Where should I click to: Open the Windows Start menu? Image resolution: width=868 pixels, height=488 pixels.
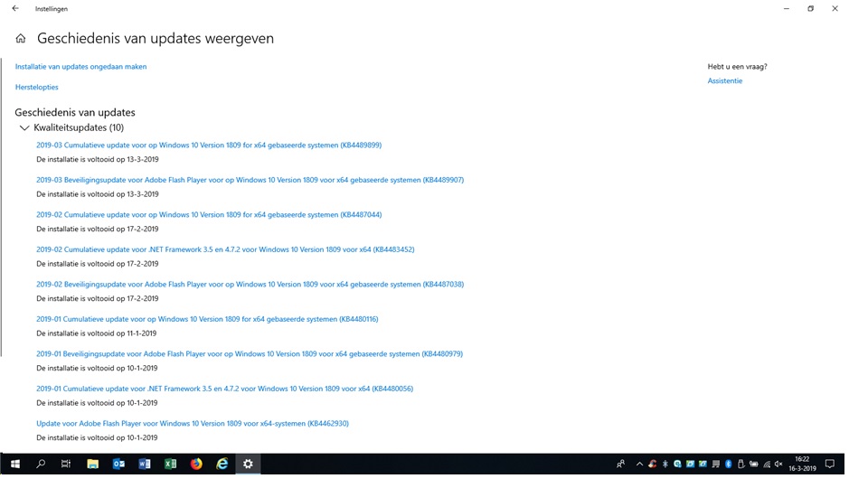pos(15,464)
